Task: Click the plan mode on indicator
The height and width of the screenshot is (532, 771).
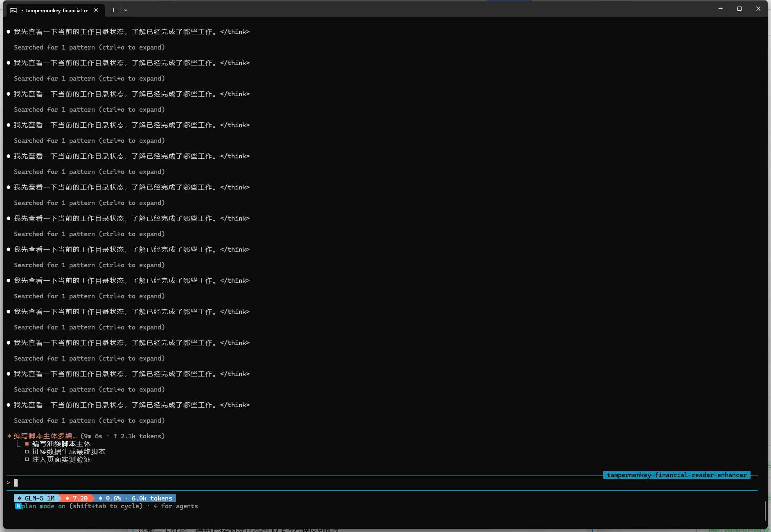Action: 43,506
